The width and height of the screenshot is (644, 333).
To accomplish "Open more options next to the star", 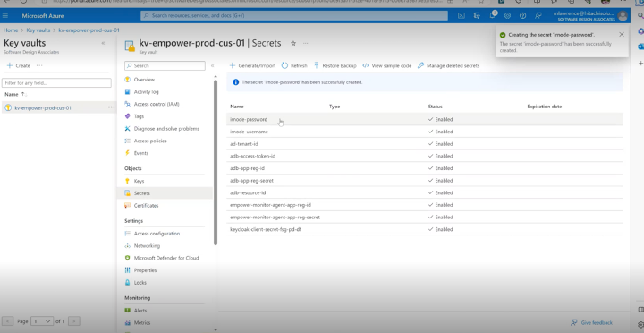I will (306, 43).
